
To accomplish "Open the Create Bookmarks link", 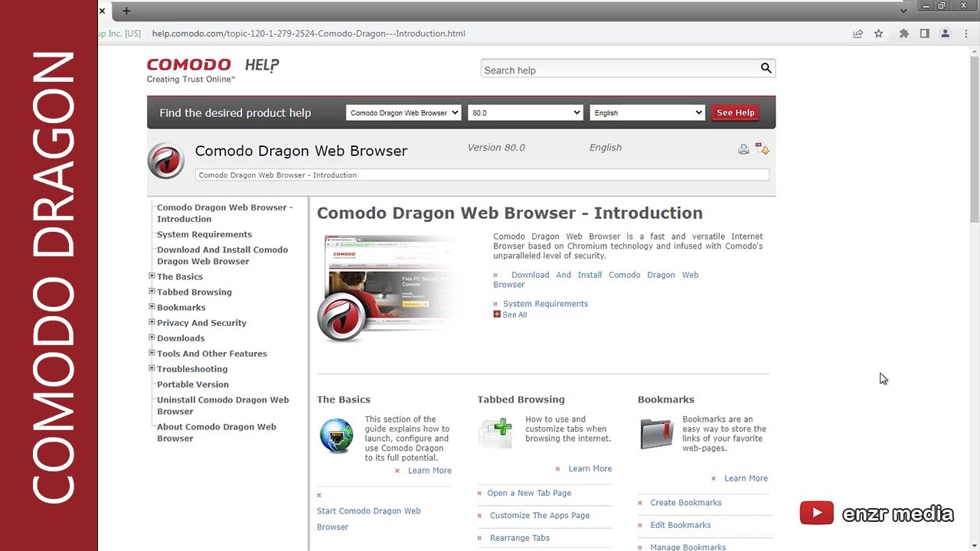I will click(686, 503).
